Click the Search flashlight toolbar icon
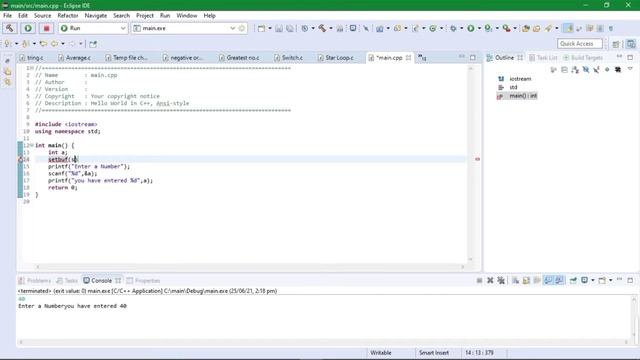Screen dimensions: 640x360 pos(548,28)
